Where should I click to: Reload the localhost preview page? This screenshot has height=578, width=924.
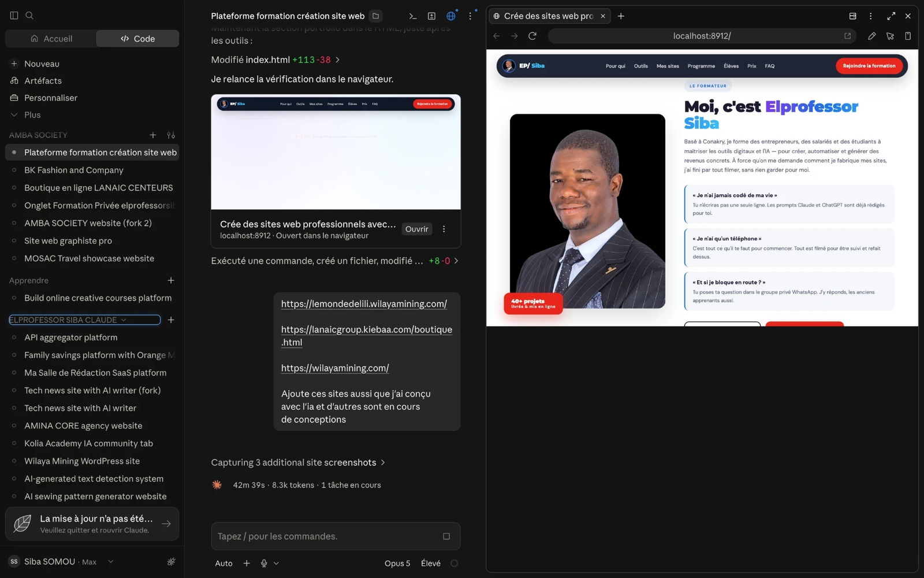[x=532, y=36]
